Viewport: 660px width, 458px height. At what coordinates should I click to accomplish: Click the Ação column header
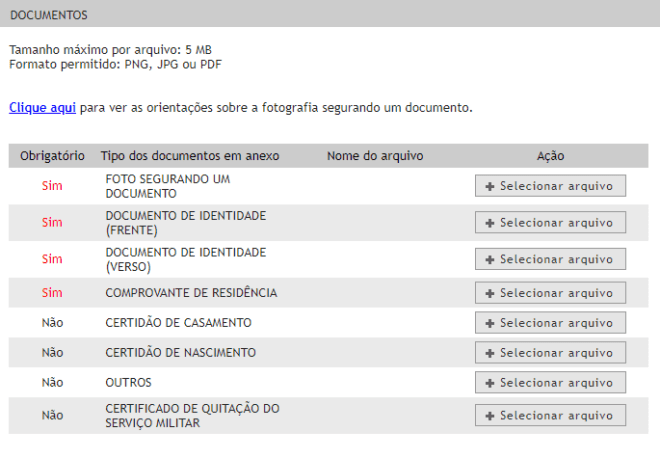click(550, 156)
